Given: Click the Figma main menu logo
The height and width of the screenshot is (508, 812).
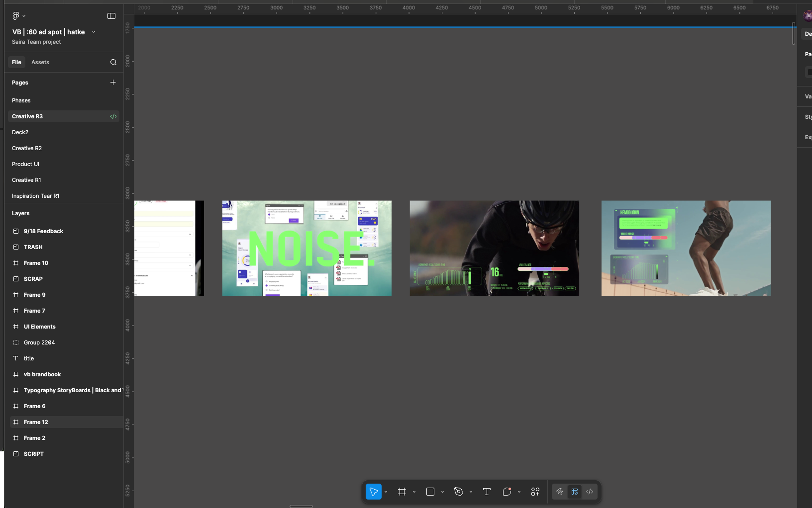Looking at the screenshot, I should pyautogui.click(x=16, y=16).
